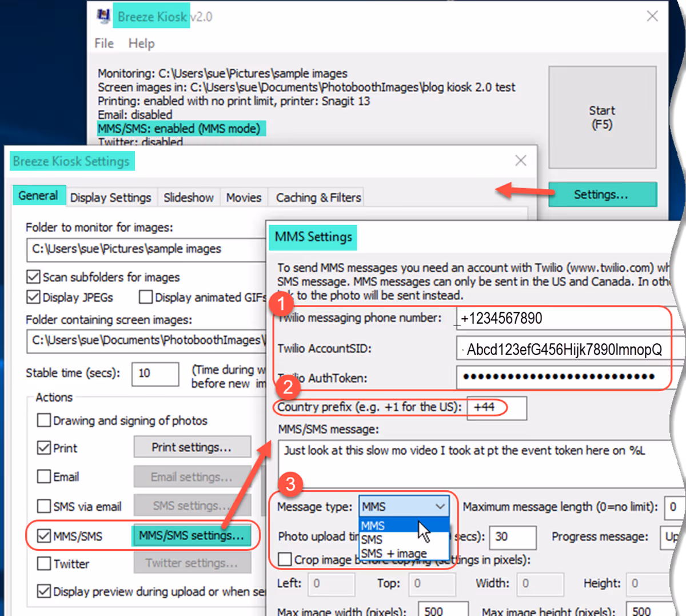Open Print settings...

[x=192, y=447]
